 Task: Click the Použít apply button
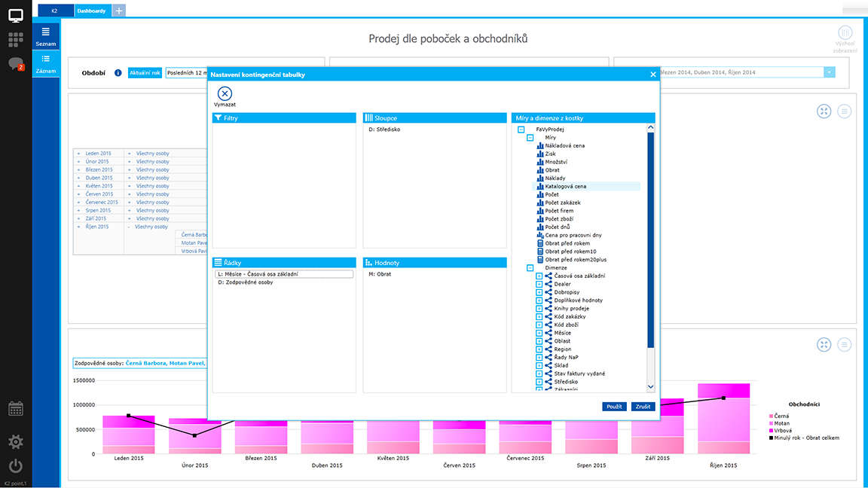[x=614, y=407]
